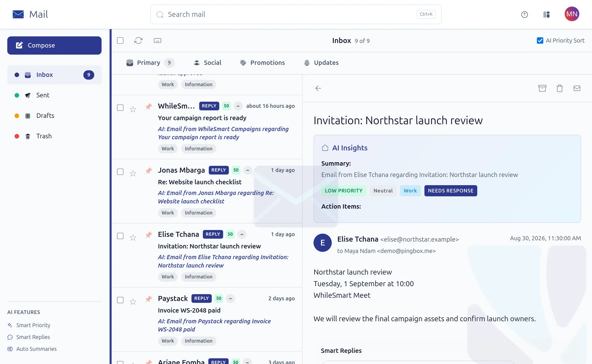
Task: Open the Inbox folder in sidebar
Action: pyautogui.click(x=54, y=75)
